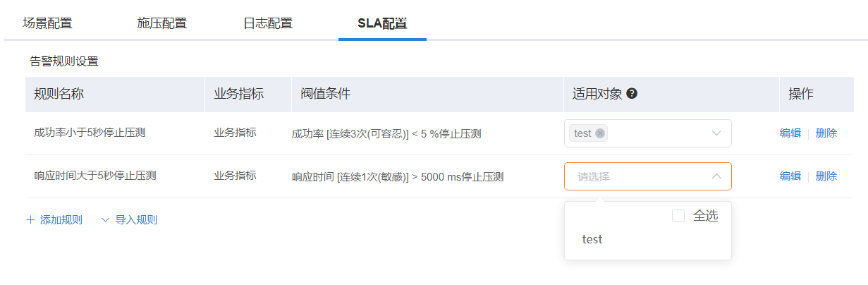Click the help icon beside 适用对象
The image size is (868, 285).
(x=632, y=94)
